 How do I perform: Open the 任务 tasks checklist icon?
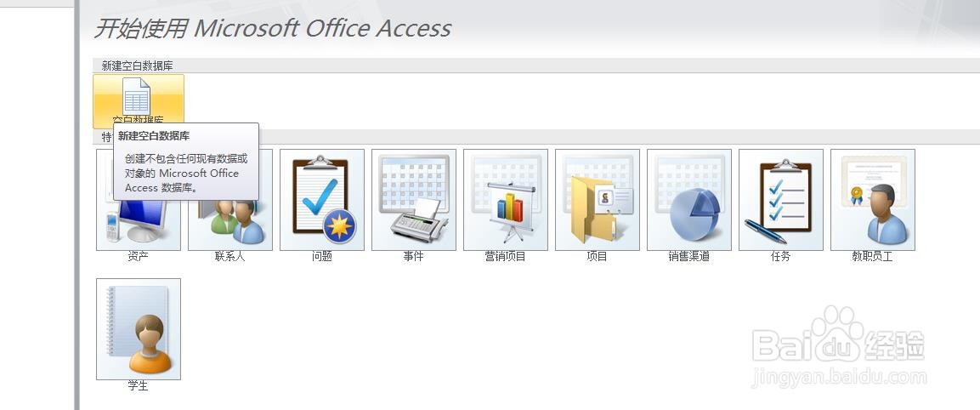pyautogui.click(x=781, y=200)
